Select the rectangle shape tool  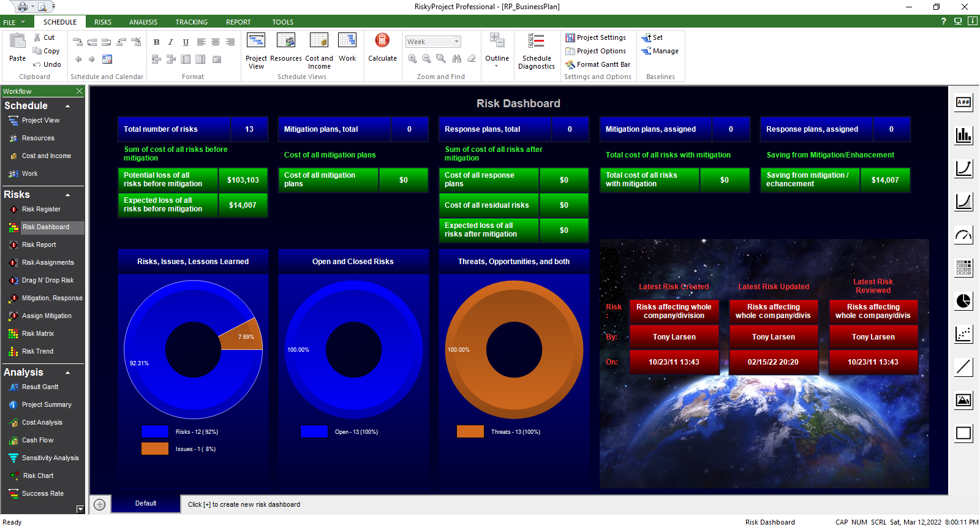[963, 433]
